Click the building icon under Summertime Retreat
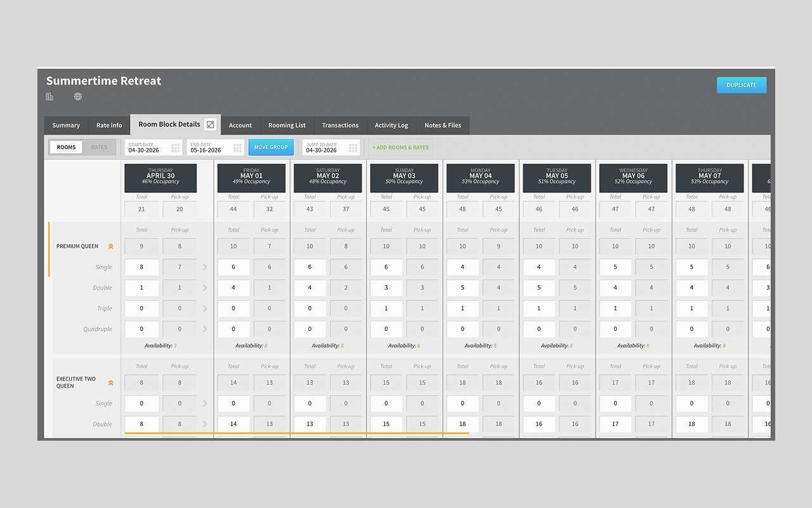The height and width of the screenshot is (508, 812). [49, 97]
